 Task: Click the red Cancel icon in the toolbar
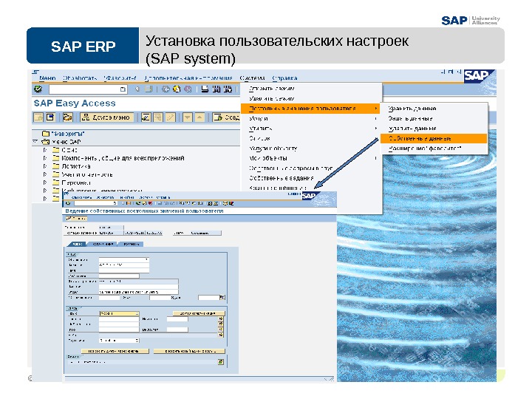(x=188, y=89)
